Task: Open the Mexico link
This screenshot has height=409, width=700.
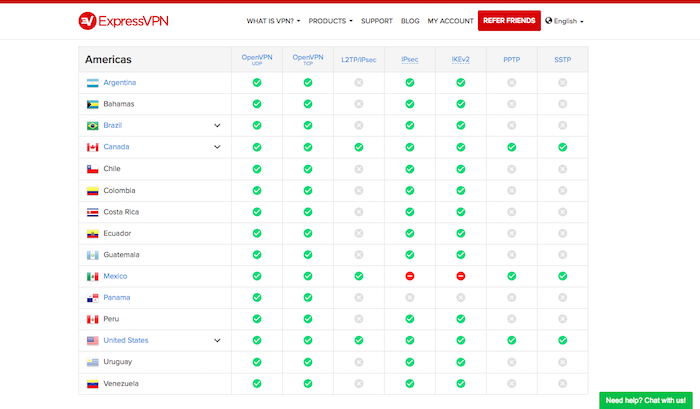Action: coord(115,276)
